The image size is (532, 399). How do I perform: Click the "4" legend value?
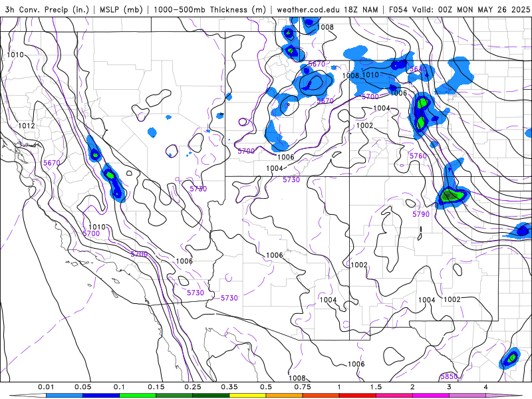click(x=486, y=387)
